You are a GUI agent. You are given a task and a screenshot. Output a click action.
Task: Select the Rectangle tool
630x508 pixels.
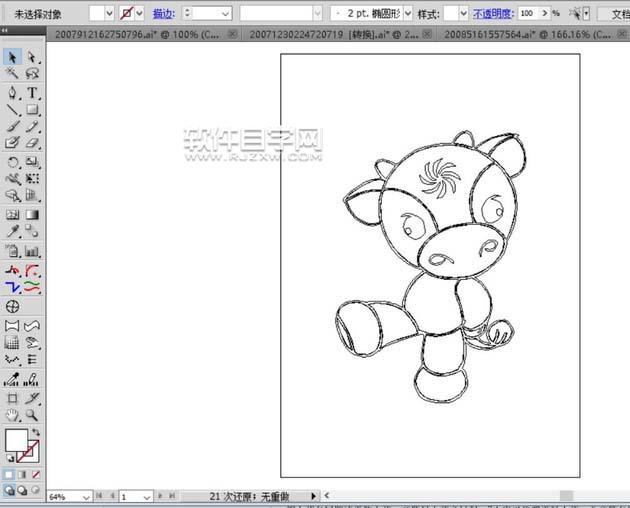click(32, 109)
